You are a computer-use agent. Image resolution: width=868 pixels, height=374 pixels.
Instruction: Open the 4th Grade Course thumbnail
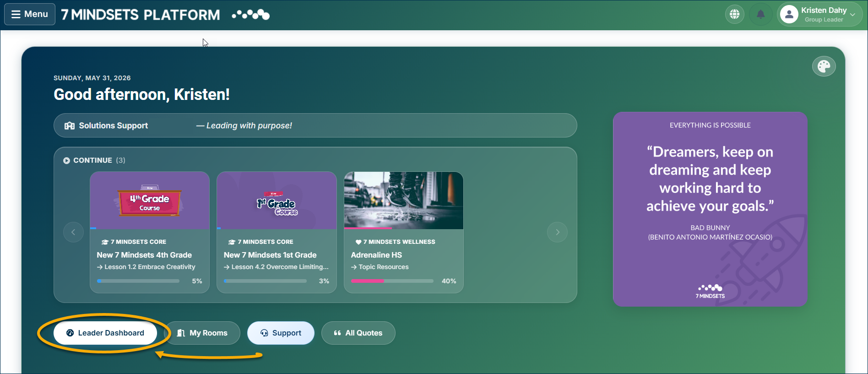click(150, 200)
